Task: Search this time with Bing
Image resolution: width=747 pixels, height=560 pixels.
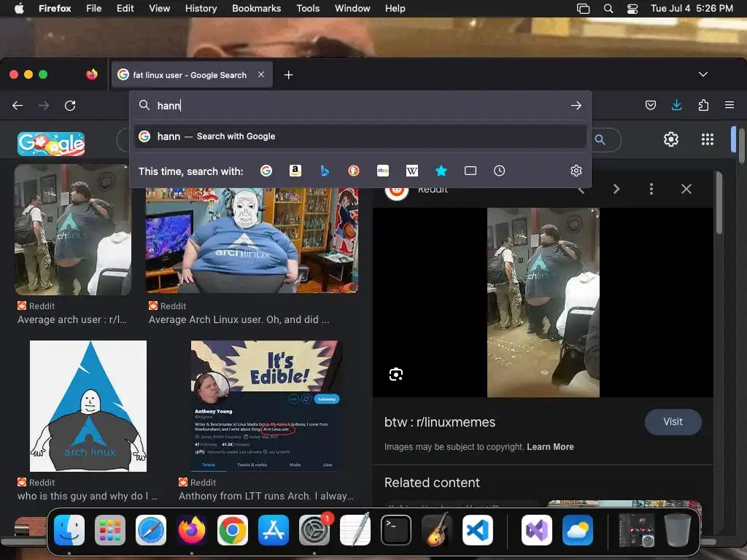Action: tap(325, 171)
